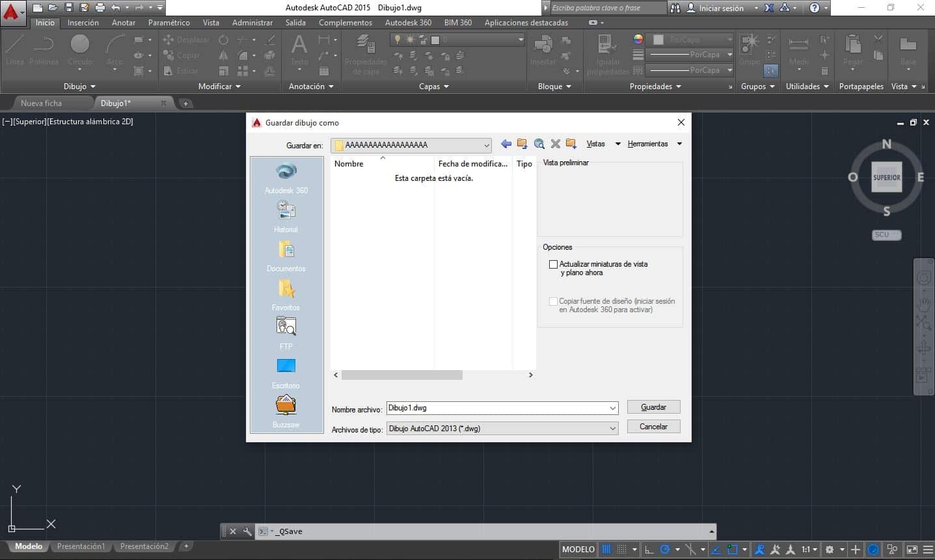Switch to the Nueva ficha document tab

click(x=41, y=103)
